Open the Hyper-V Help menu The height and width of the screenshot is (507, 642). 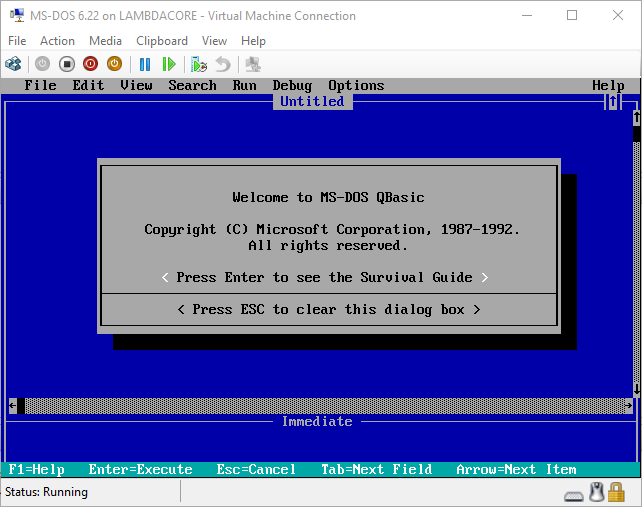[253, 41]
